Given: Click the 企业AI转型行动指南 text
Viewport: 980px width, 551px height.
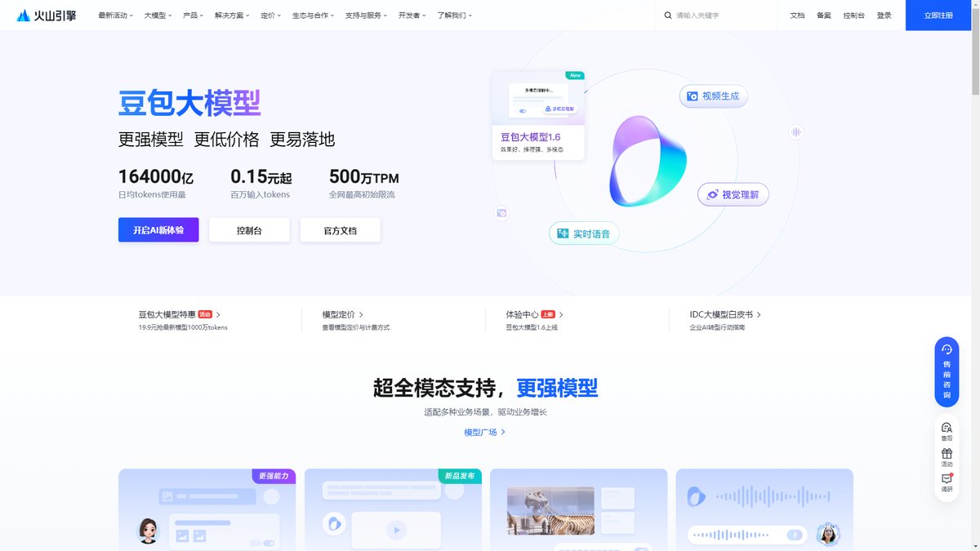Looking at the screenshot, I should [x=717, y=327].
